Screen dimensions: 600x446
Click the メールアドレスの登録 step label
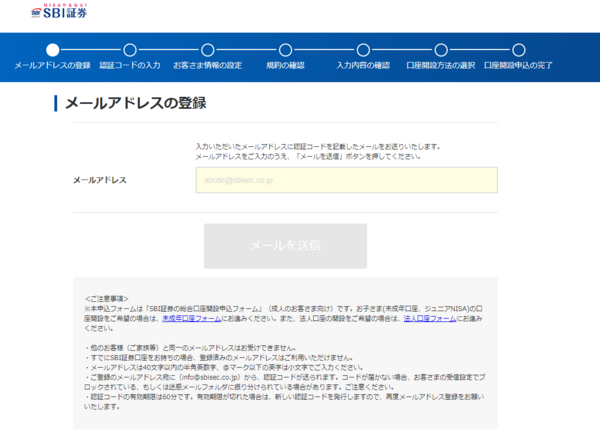(x=52, y=65)
